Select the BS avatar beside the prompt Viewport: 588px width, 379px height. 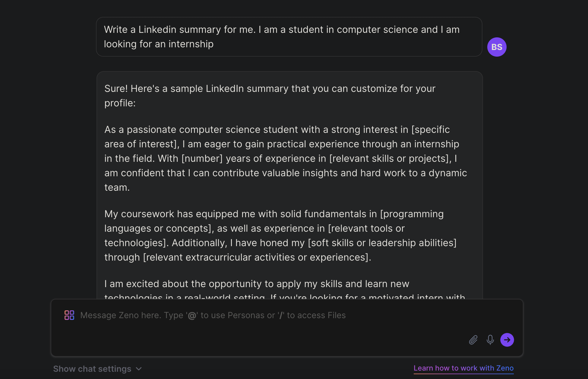[x=497, y=47]
